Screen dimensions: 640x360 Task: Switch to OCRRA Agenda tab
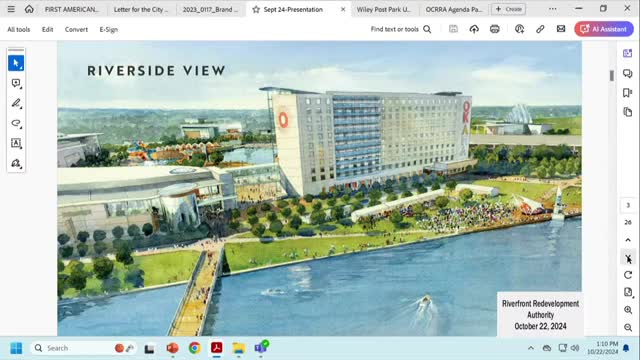point(454,9)
